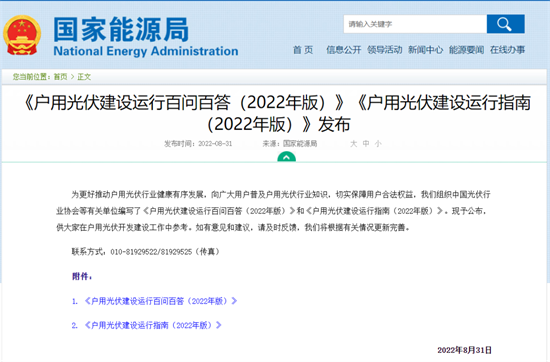This screenshot has height=362, width=550.
Task: Open 在线办事 navigation item
Action: pos(508,50)
